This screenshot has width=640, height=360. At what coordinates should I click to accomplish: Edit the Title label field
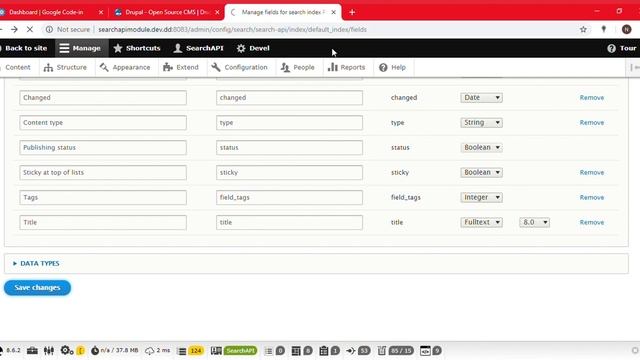103,222
